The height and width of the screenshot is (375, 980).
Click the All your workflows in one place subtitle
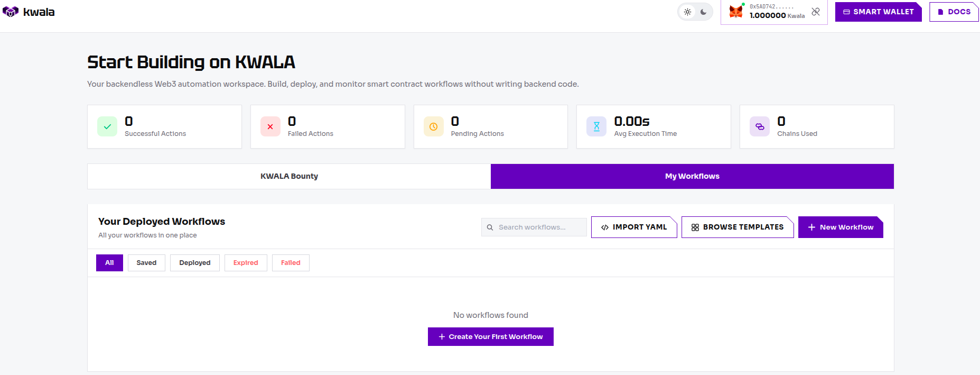[x=147, y=235]
